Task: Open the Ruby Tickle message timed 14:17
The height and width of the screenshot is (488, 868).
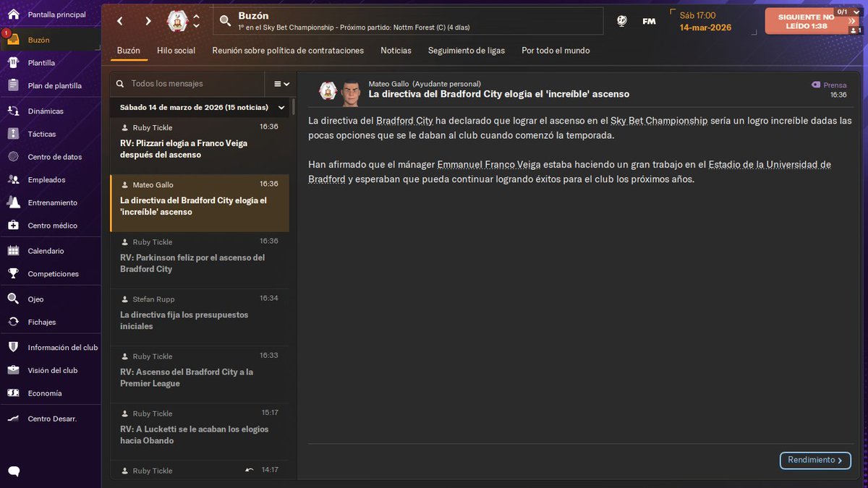Action: click(x=200, y=470)
